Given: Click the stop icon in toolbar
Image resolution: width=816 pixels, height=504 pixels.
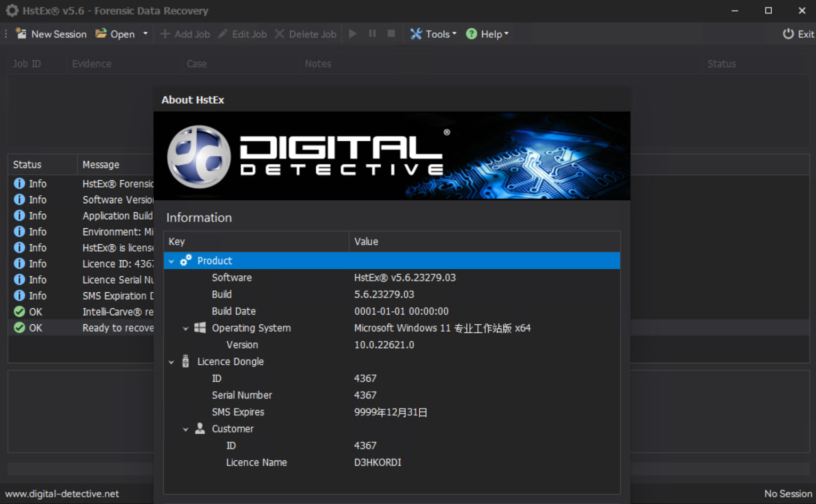Looking at the screenshot, I should click(x=391, y=34).
